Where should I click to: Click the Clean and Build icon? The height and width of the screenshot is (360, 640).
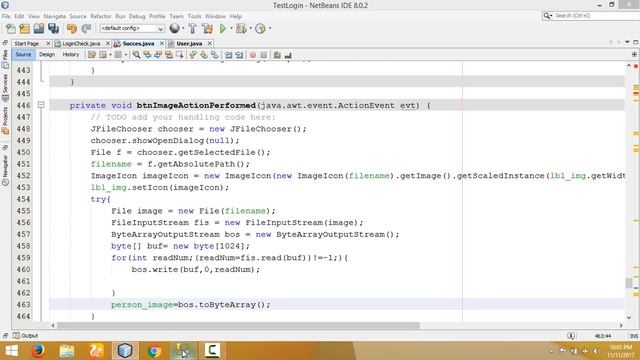(x=207, y=29)
